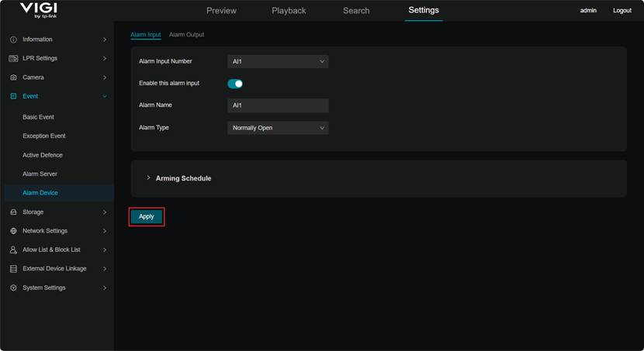The width and height of the screenshot is (644, 351).
Task: Click the Alarm Name input field
Action: pos(278,105)
